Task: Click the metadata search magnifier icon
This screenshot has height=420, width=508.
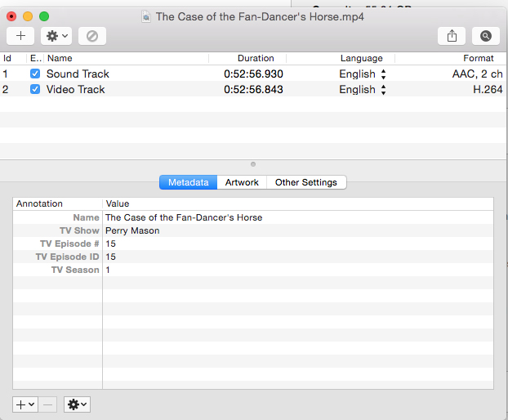Action: tap(486, 36)
